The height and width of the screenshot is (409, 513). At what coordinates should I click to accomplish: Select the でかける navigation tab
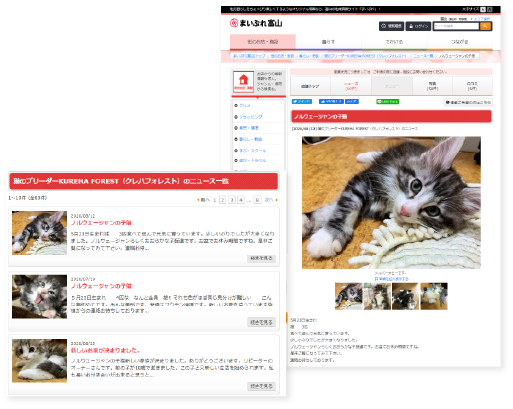[394, 42]
